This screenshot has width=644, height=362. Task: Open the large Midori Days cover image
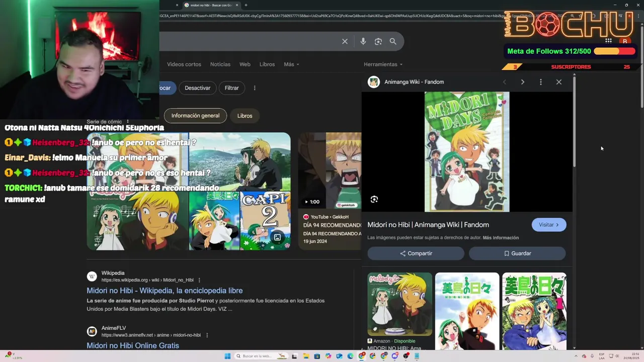point(467,152)
